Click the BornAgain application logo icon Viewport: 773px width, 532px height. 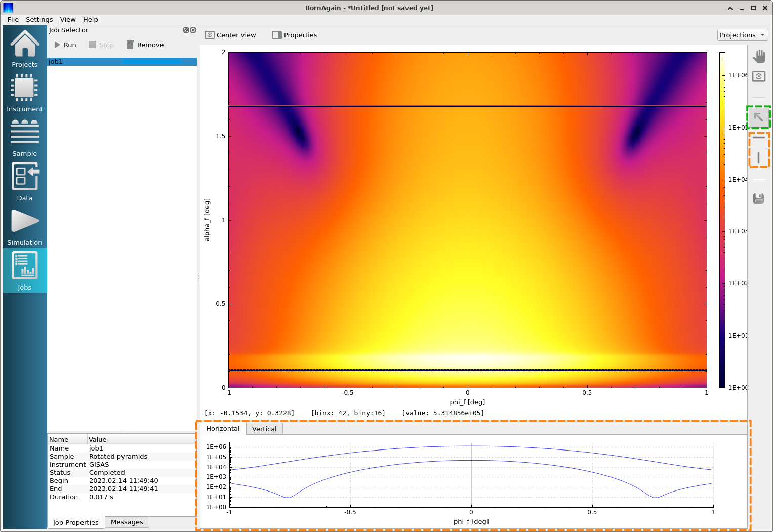(x=8, y=8)
